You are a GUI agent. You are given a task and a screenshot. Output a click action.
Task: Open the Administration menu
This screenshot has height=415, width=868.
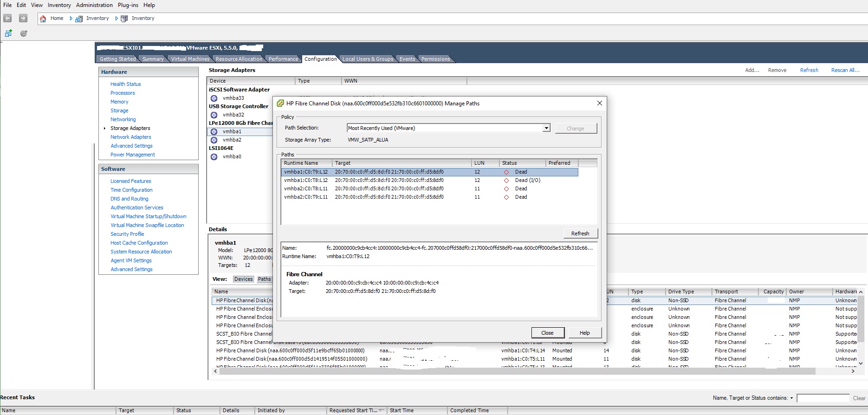click(94, 5)
